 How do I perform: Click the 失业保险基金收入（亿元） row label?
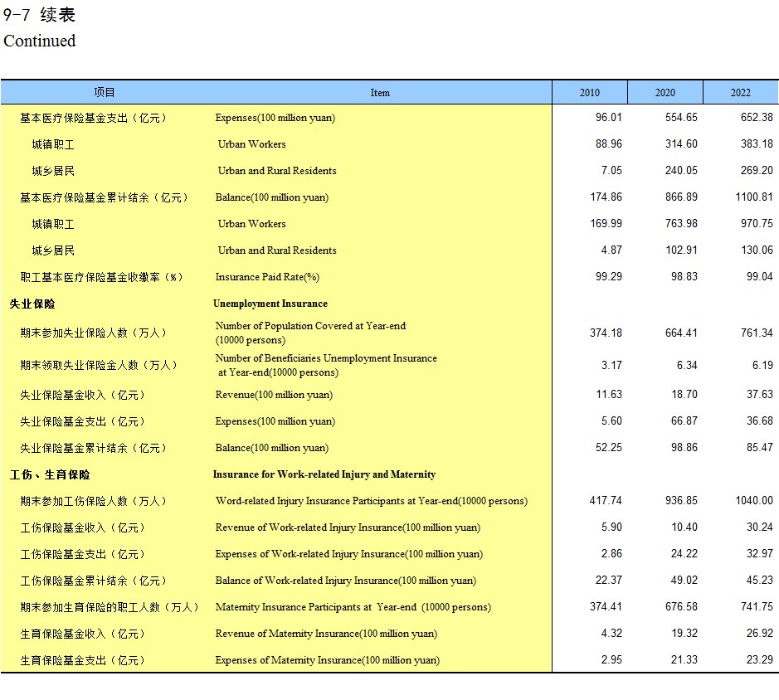(x=82, y=396)
